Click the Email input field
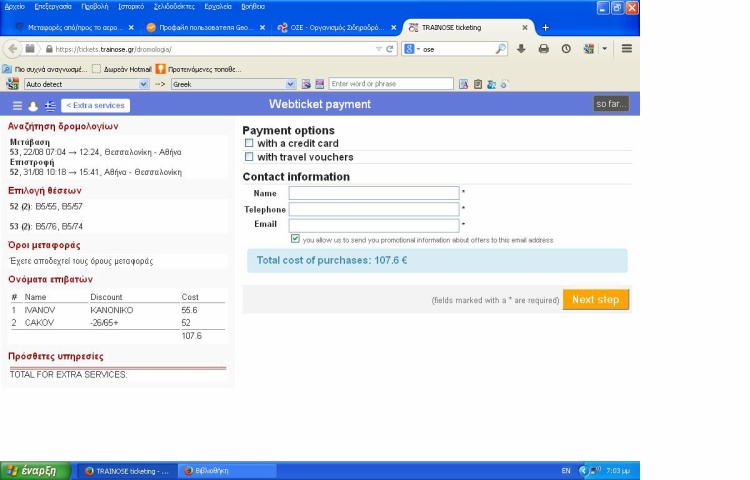 point(374,225)
